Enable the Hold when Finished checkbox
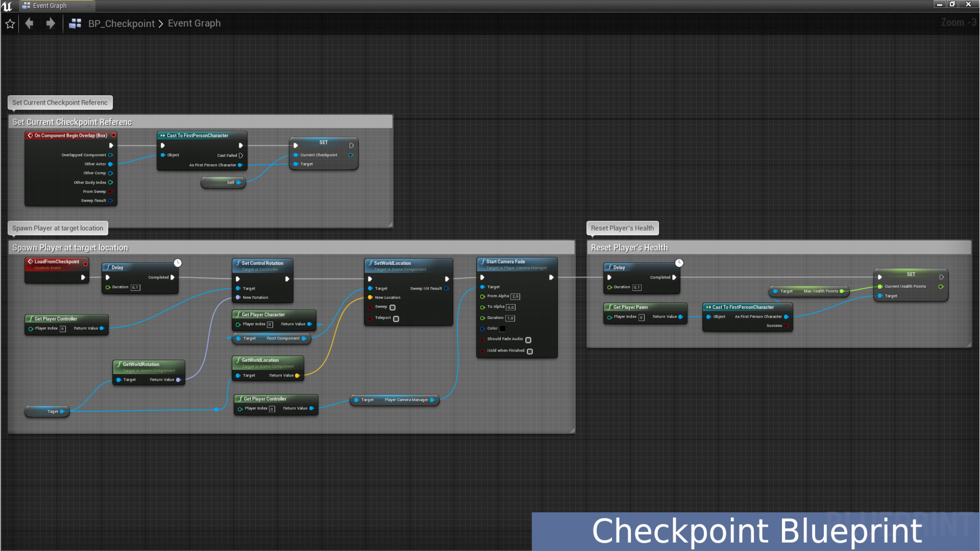This screenshot has width=980, height=551. 529,351
